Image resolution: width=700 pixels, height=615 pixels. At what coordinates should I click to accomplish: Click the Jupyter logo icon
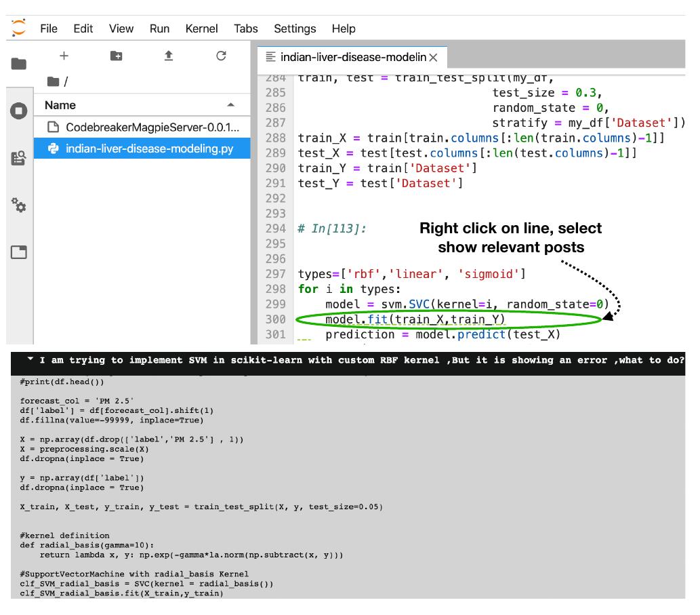point(19,28)
